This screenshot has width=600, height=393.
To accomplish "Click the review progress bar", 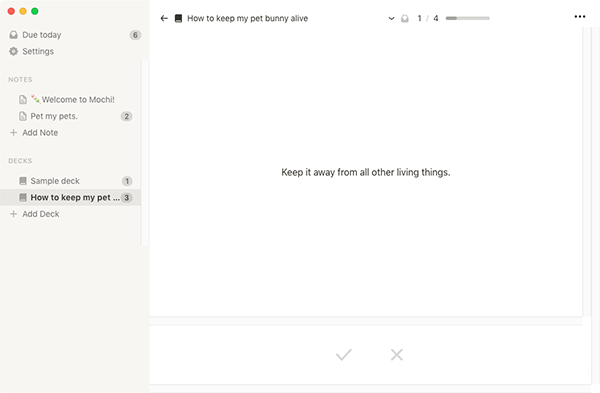I will coord(468,18).
